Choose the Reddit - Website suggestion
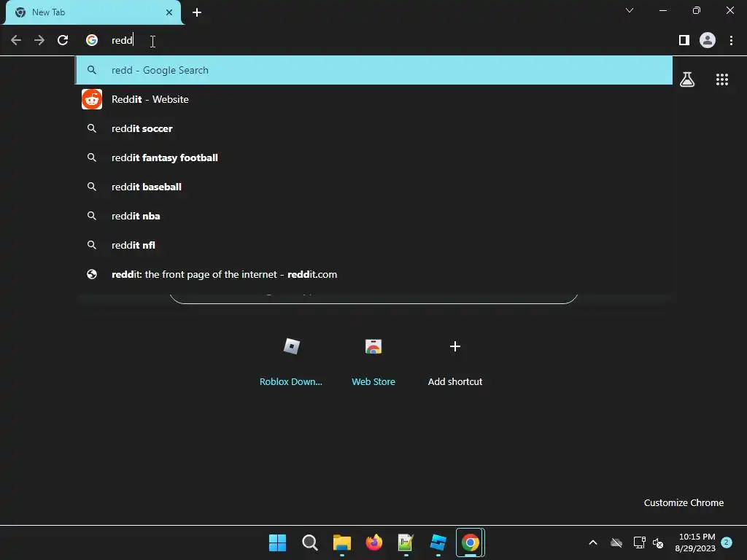Viewport: 747px width, 560px height. 373,99
